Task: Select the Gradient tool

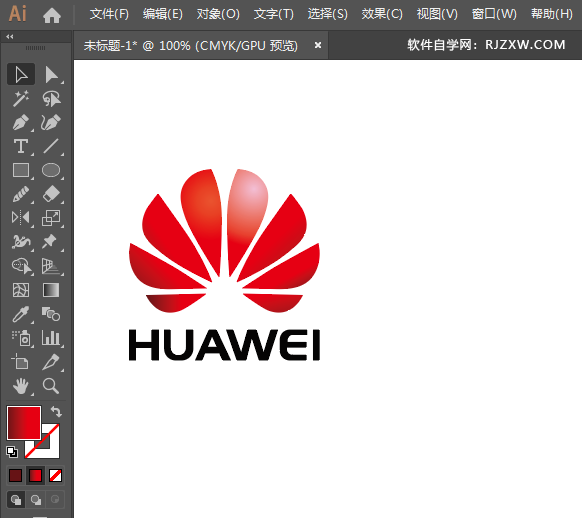Action: pyautogui.click(x=51, y=290)
